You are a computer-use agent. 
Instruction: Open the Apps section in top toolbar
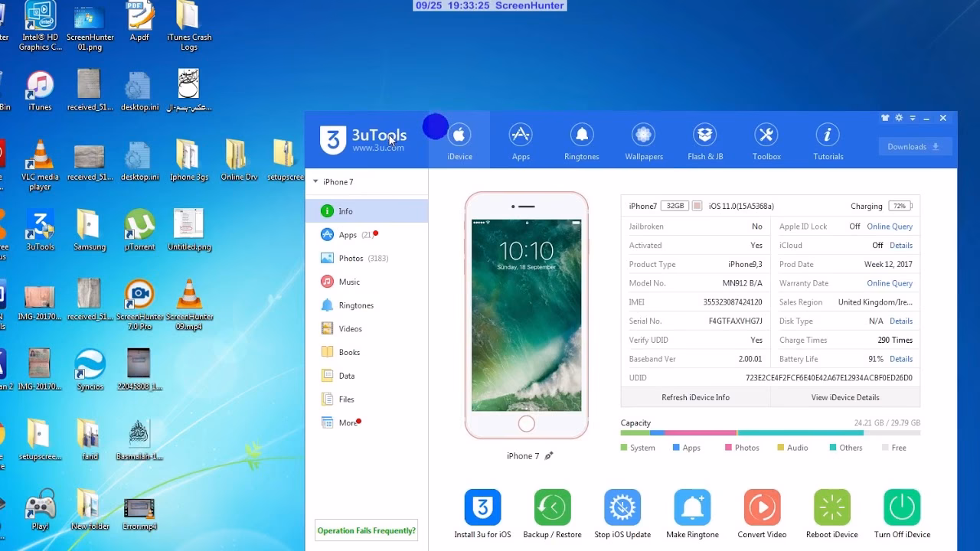(521, 142)
